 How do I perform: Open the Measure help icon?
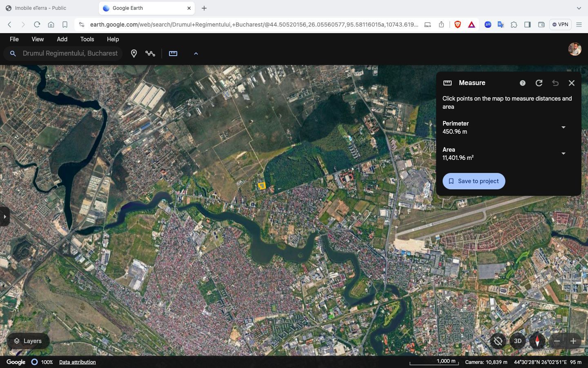point(522,83)
